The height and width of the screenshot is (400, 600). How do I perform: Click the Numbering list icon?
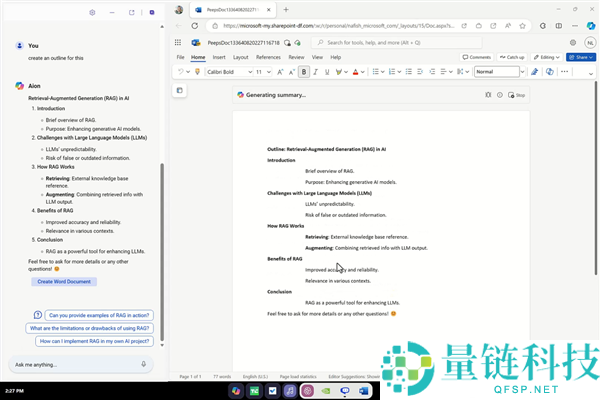point(392,72)
